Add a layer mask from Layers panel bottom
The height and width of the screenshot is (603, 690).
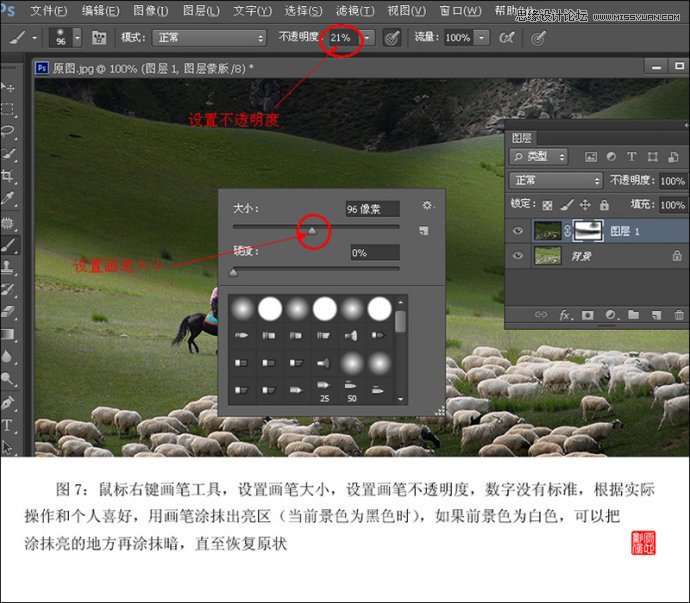tap(587, 315)
